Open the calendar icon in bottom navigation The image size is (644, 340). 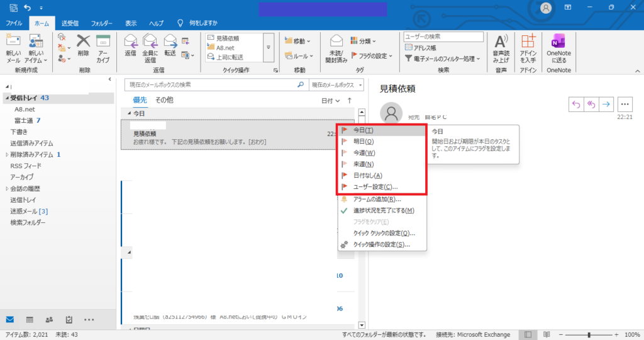click(x=29, y=319)
